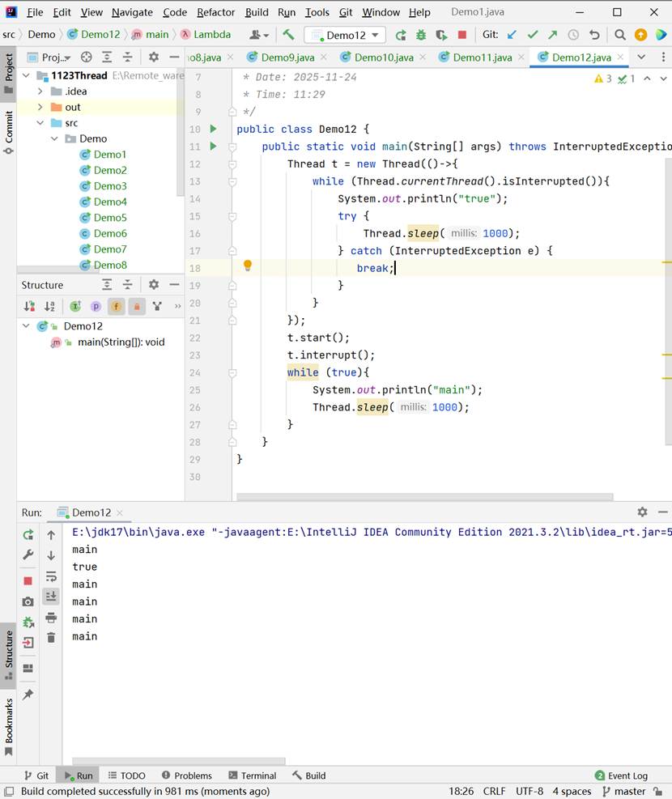Screen dimensions: 672x799
Task: Start debugging with the bug icon
Action: point(421,35)
